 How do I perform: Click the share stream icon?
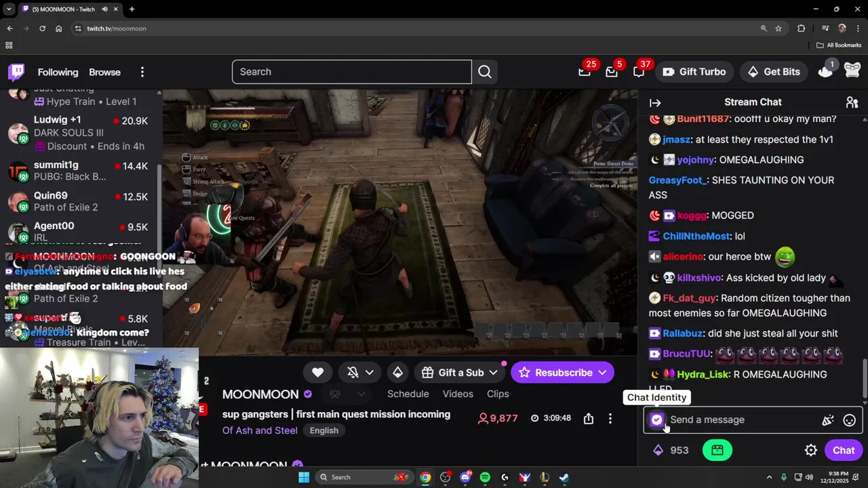(589, 419)
